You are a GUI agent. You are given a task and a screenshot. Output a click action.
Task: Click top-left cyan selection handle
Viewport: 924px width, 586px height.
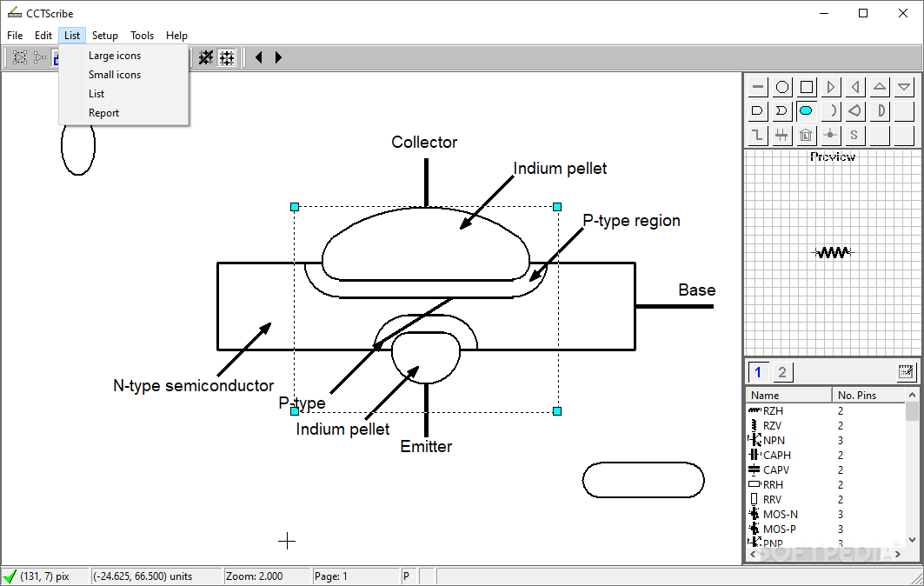(295, 207)
